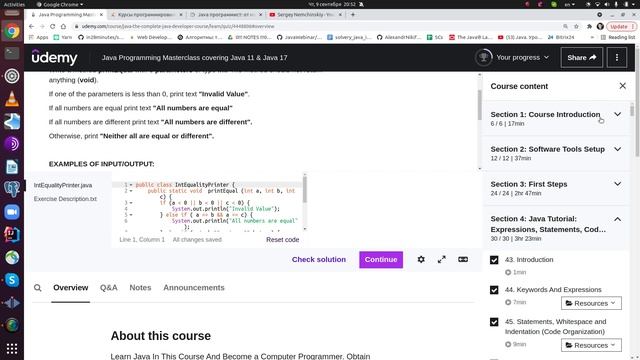The image size is (640, 360).
Task: Uncheck lecture 43 Introduction checkbox
Action: pyautogui.click(x=494, y=260)
